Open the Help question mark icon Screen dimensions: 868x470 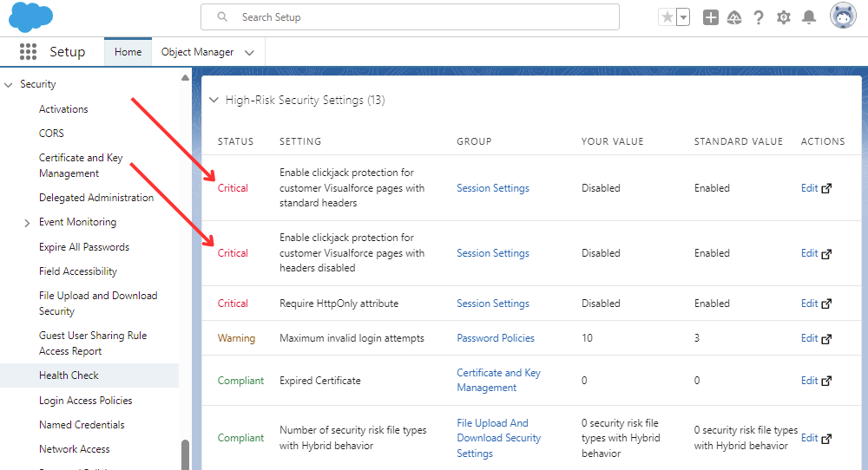click(759, 17)
